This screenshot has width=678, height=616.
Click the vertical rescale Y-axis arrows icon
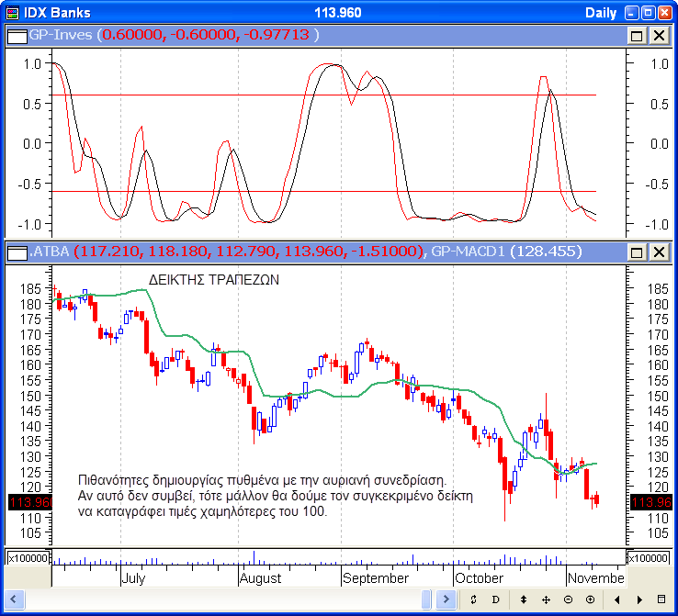tap(523, 599)
